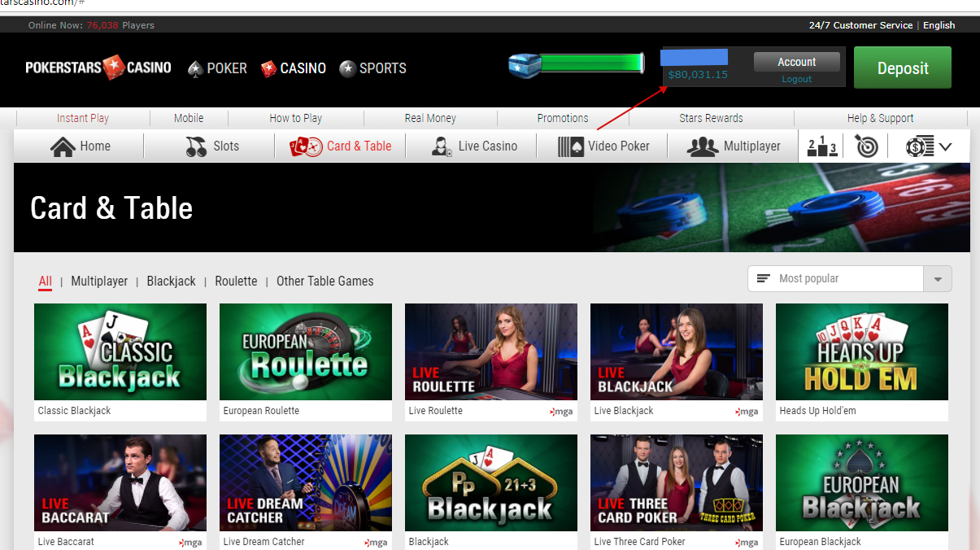Click the Home house icon
Image resolution: width=980 pixels, height=550 pixels.
coord(63,146)
